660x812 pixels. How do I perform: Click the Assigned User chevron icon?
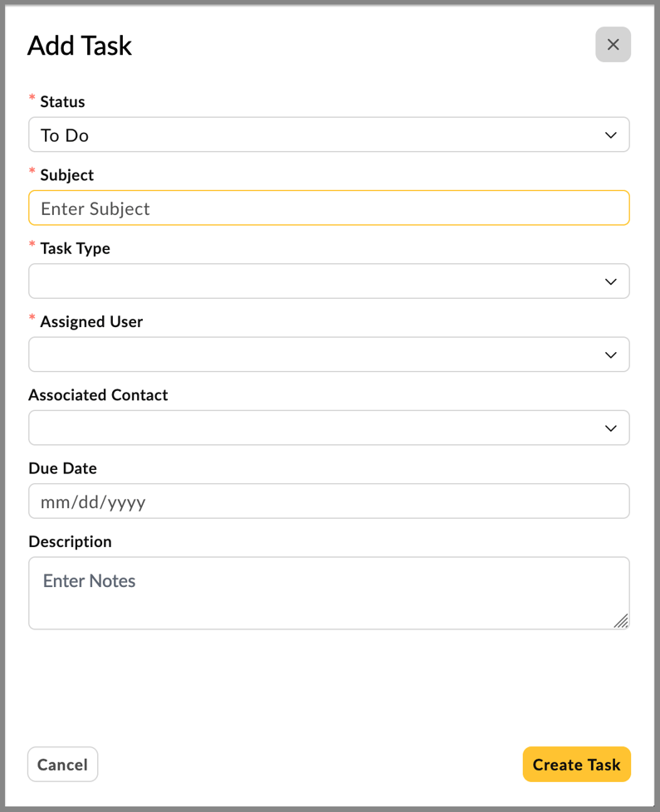tap(611, 355)
